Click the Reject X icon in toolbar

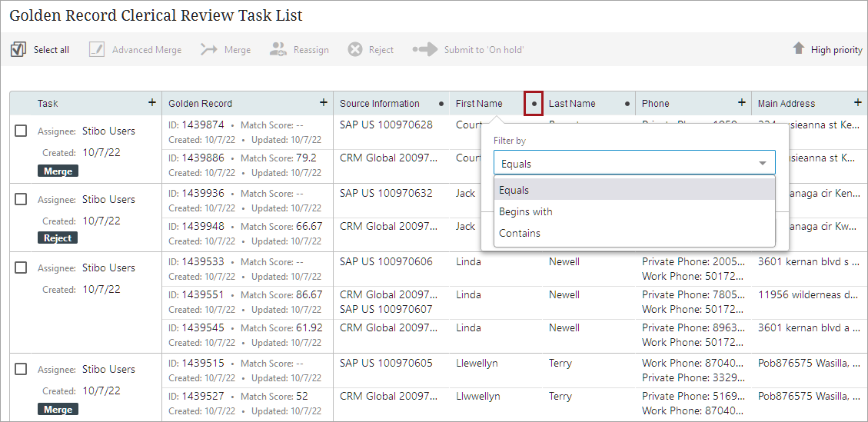pos(354,50)
